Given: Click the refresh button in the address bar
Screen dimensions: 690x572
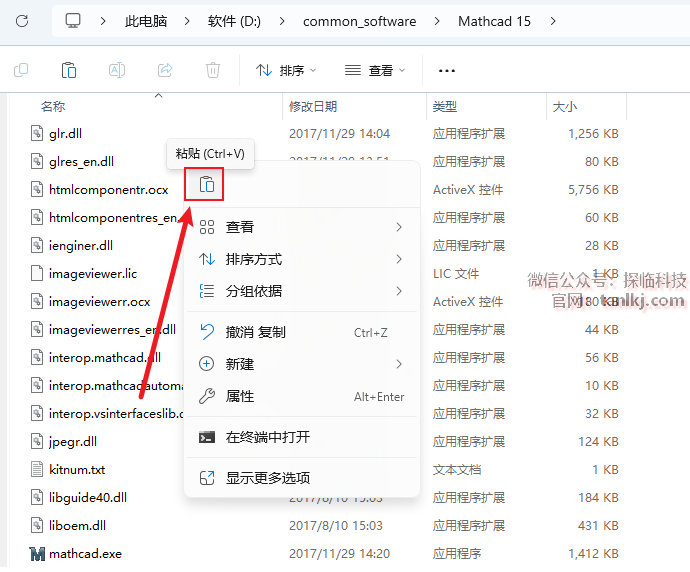Looking at the screenshot, I should [x=22, y=21].
